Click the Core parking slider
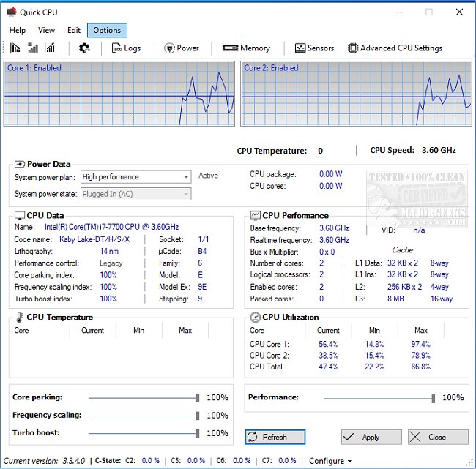 pyautogui.click(x=143, y=397)
